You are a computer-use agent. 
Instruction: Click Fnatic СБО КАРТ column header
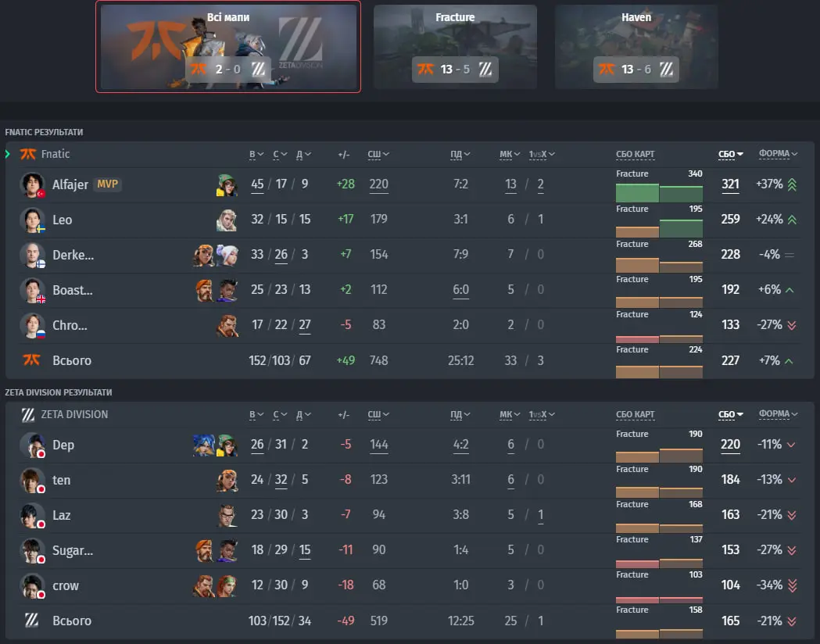(635, 154)
